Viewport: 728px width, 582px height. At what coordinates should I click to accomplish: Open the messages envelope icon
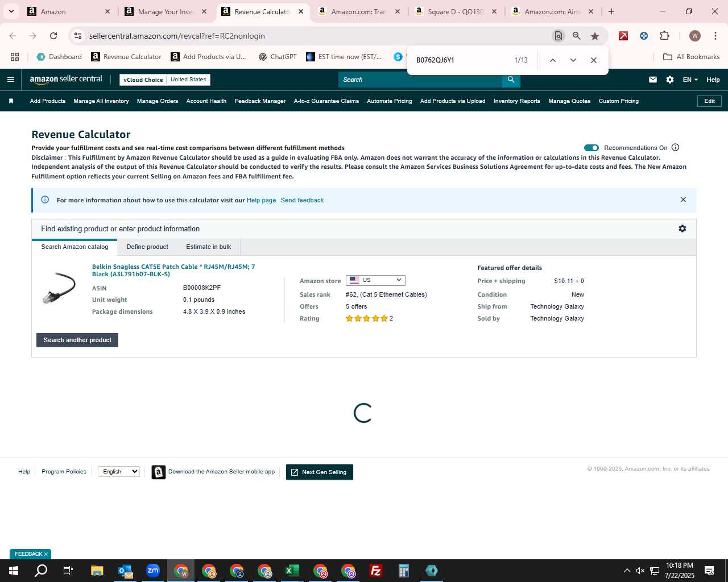coord(653,80)
